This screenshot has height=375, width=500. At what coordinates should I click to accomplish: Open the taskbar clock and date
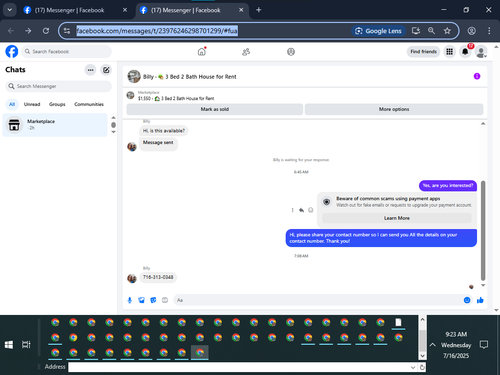coord(456,345)
